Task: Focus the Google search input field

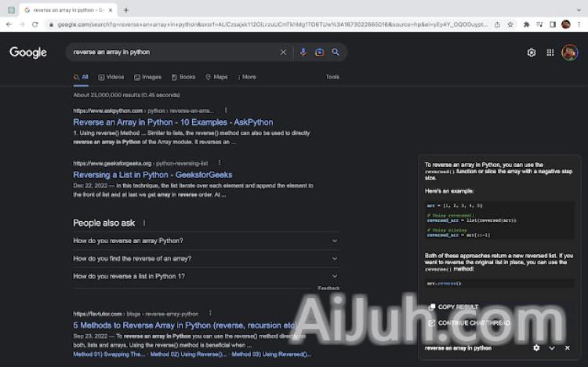Action: click(172, 53)
